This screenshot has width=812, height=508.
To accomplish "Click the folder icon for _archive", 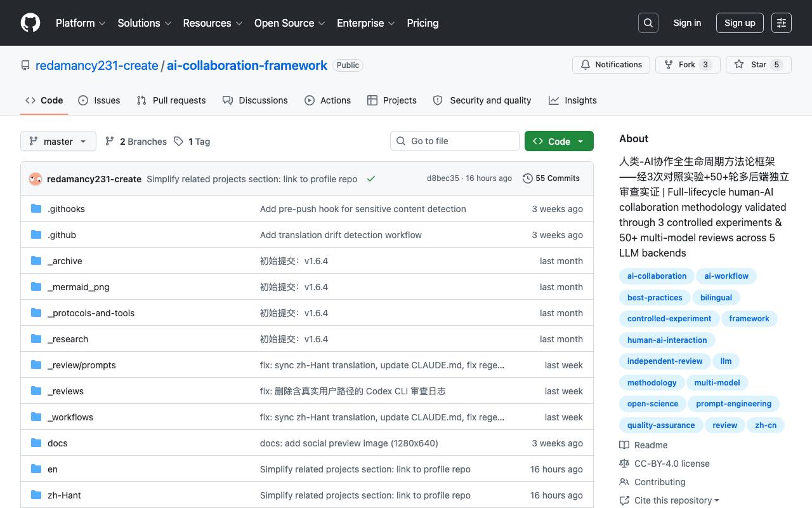I will (36, 261).
